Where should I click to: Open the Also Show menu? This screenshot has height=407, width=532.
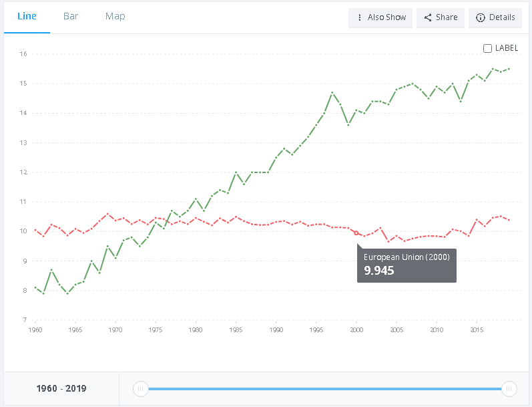[380, 17]
